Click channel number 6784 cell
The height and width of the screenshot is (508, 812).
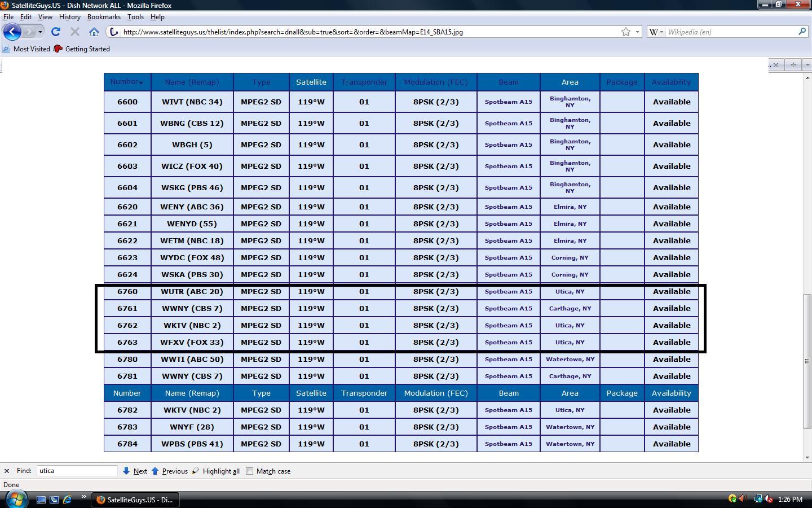click(127, 444)
